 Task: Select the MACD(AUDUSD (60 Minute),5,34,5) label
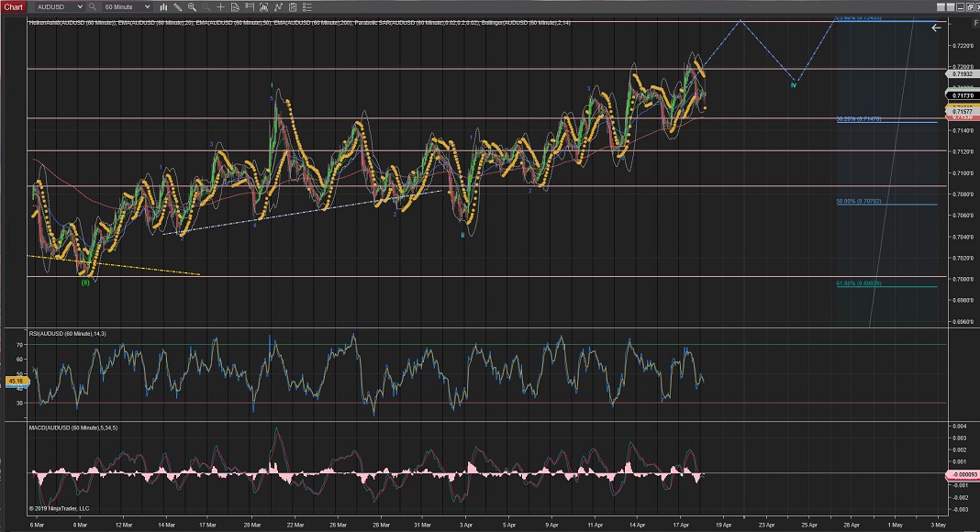tap(73, 427)
